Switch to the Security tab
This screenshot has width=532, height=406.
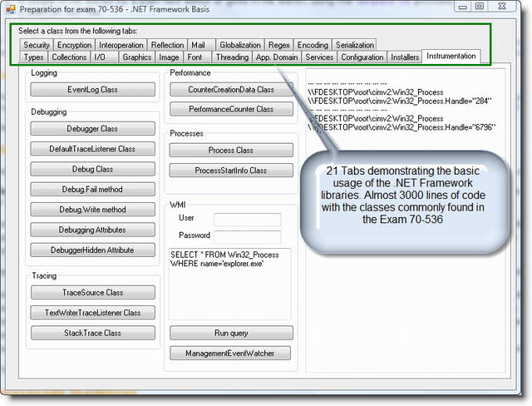point(37,45)
